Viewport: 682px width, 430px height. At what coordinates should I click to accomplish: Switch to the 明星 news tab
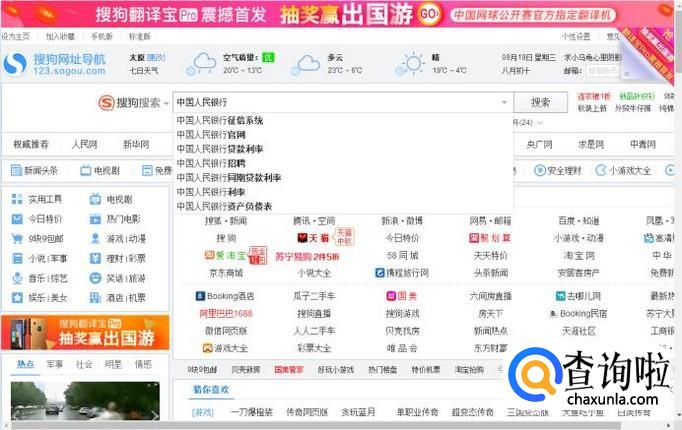[x=113, y=364]
